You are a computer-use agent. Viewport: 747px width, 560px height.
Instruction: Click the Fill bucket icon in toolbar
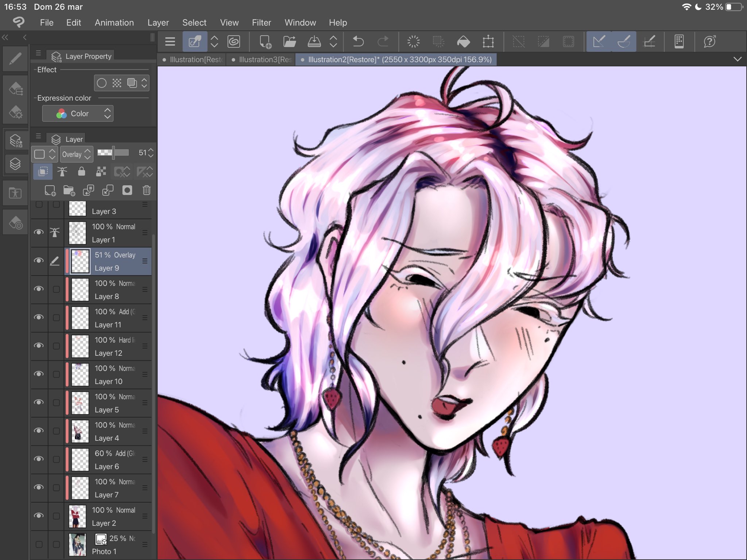click(463, 42)
